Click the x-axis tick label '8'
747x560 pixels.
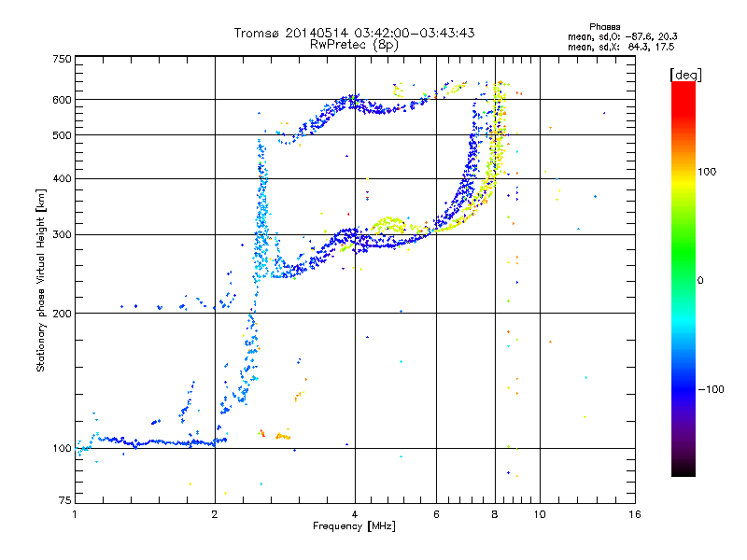(x=495, y=514)
